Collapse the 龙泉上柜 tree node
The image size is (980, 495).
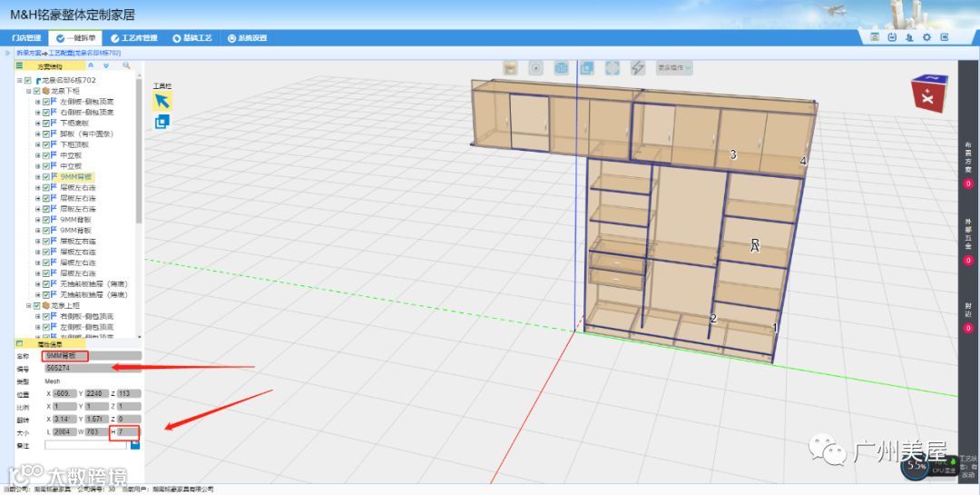tap(29, 305)
